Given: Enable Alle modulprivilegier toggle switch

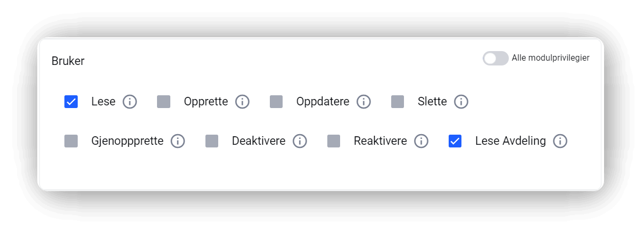Looking at the screenshot, I should tap(496, 59).
